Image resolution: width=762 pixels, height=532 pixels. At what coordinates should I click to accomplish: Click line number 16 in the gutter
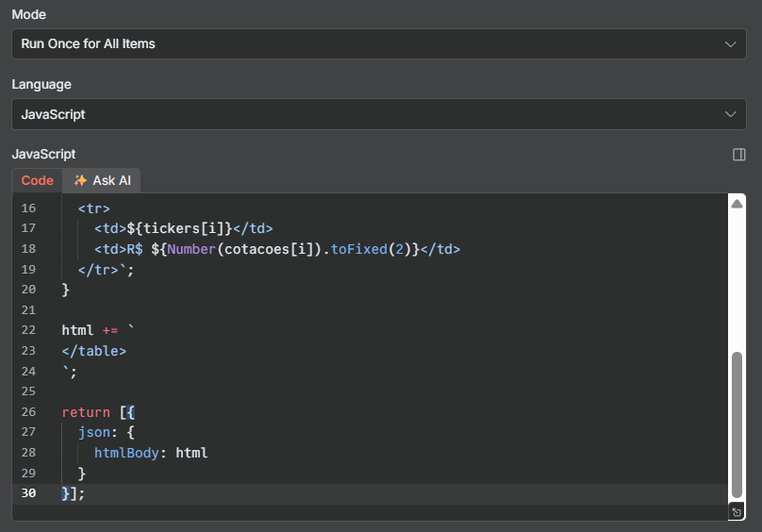tap(28, 208)
